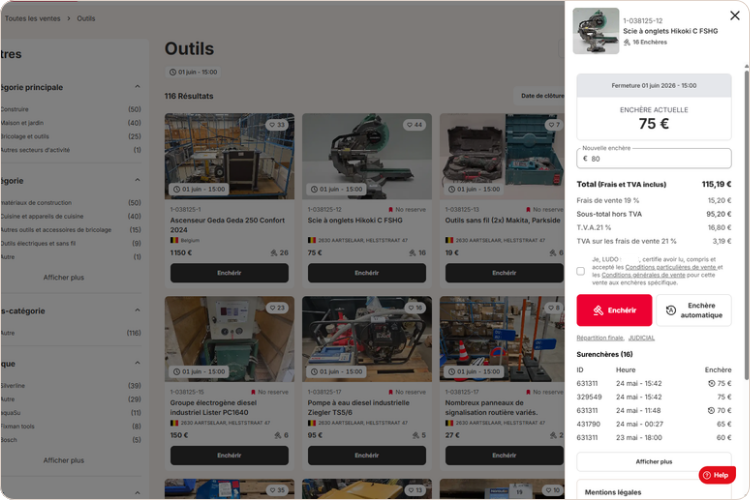Click bid count gavel icon on Pompe card
The height and width of the screenshot is (500, 750).
pos(415,435)
